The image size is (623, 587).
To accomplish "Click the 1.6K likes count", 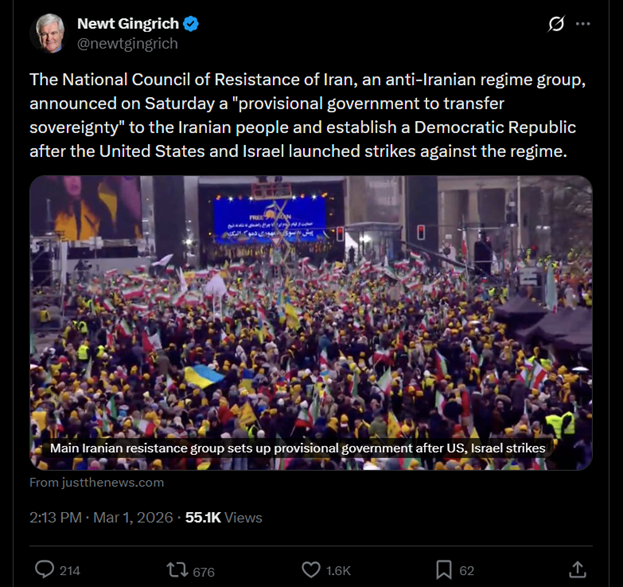I will 339,571.
